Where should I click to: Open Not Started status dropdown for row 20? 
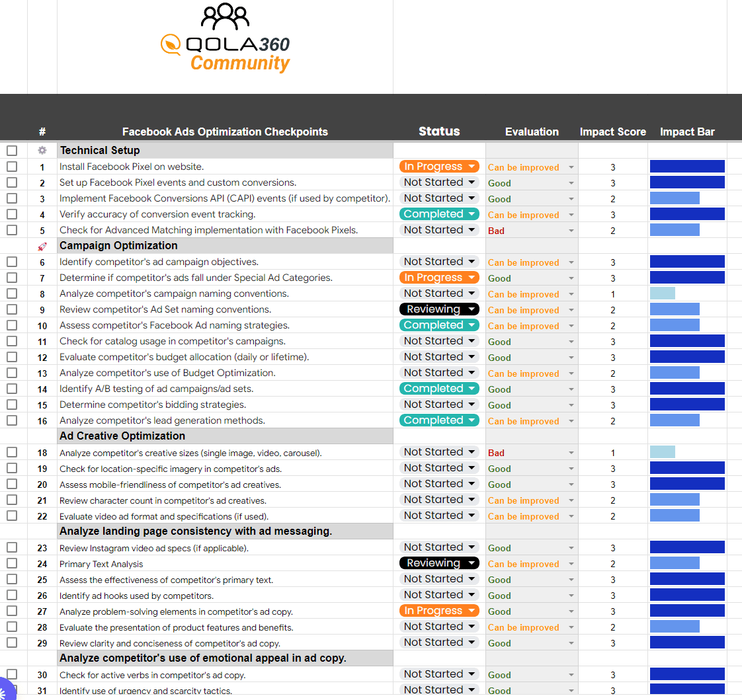pos(439,483)
